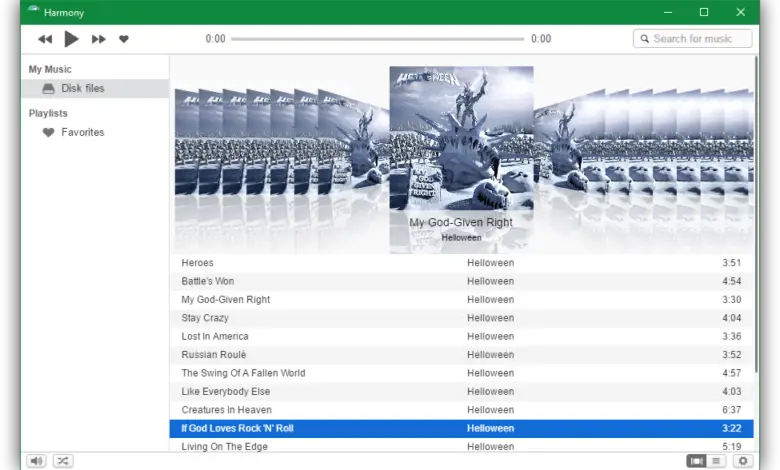Viewport: 780px width, 470px height.
Task: Skip to the previous track
Action: 45,39
